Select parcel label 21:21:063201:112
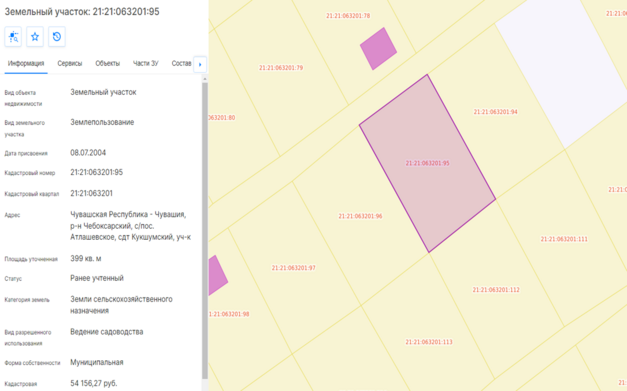The width and height of the screenshot is (627, 391). click(496, 290)
